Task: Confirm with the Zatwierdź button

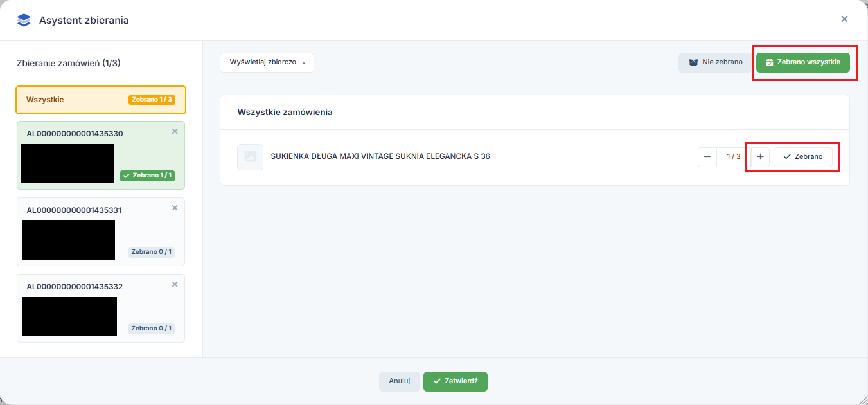Action: [455, 381]
